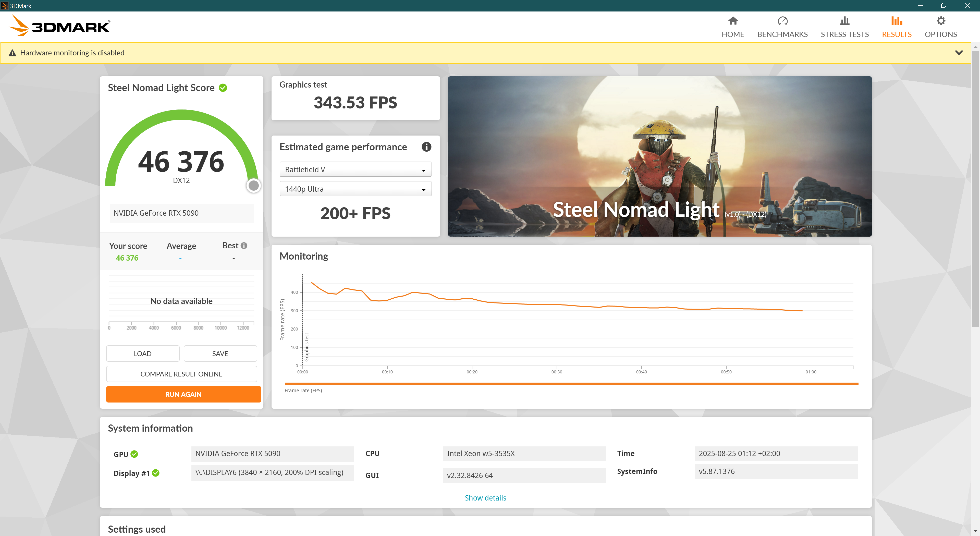The width and height of the screenshot is (980, 536).
Task: Open the HOME tab
Action: 732,27
